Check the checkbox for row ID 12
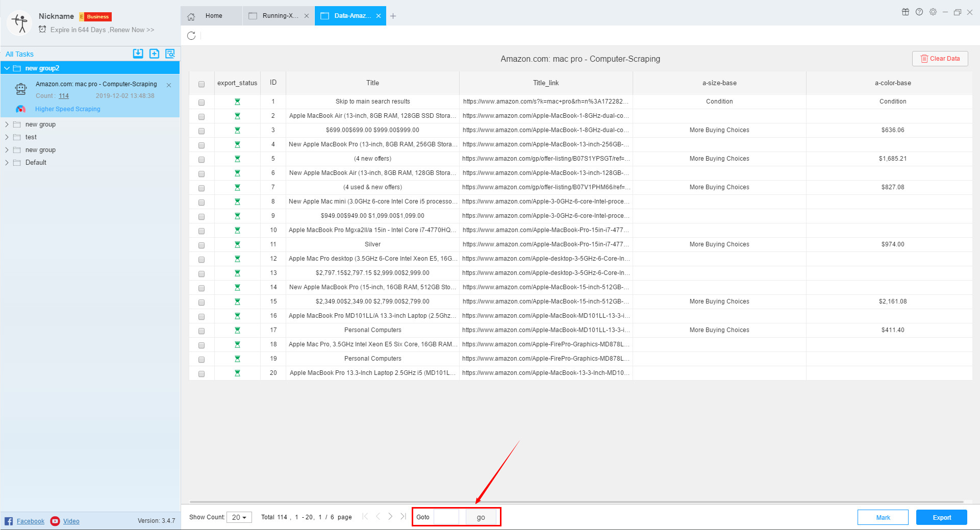This screenshot has height=530, width=980. point(202,260)
